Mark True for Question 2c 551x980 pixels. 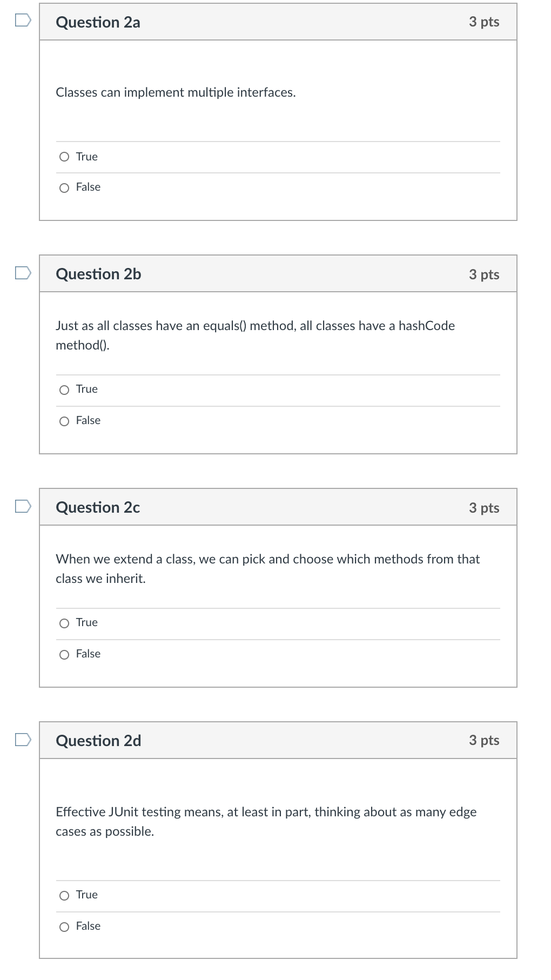tap(64, 623)
